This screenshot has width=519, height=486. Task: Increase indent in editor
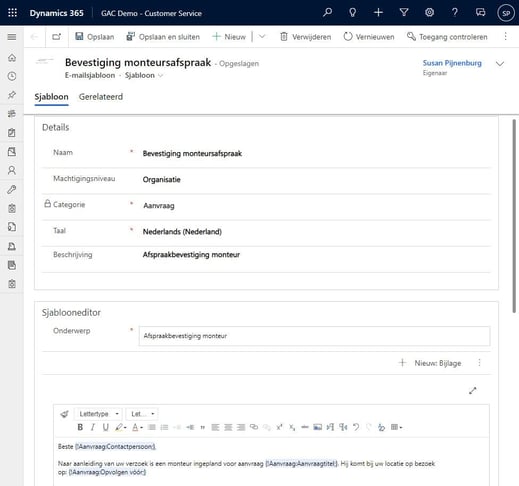[x=190, y=427]
